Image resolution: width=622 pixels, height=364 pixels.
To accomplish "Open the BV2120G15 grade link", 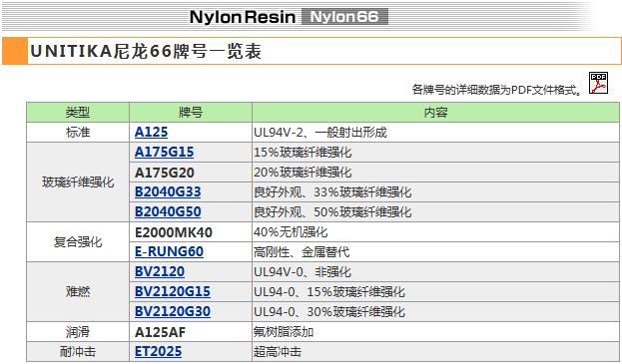I will pos(173,292).
